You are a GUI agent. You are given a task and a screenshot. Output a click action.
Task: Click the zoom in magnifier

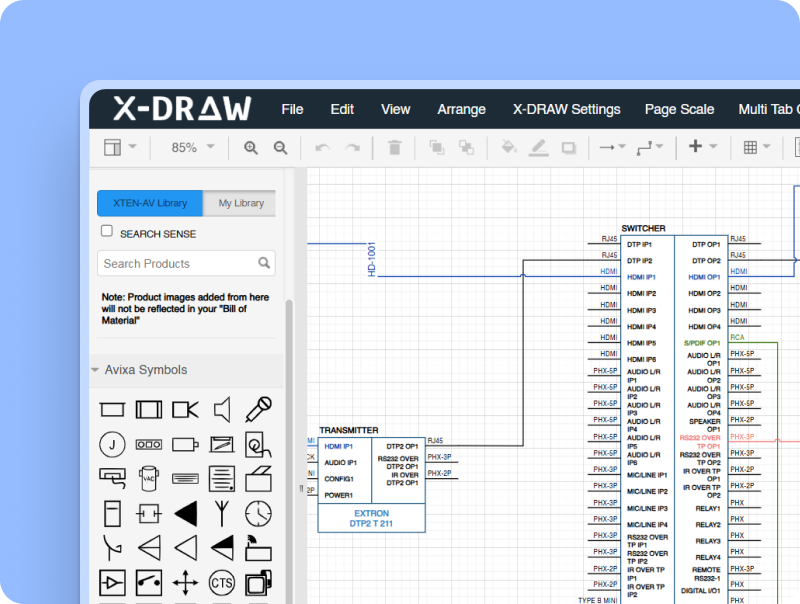tap(251, 147)
